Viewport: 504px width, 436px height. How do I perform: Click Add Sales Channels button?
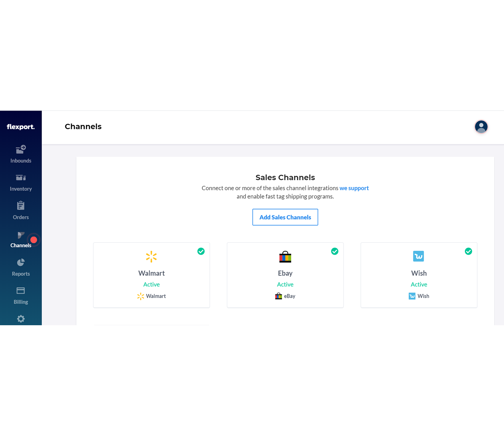pyautogui.click(x=285, y=217)
